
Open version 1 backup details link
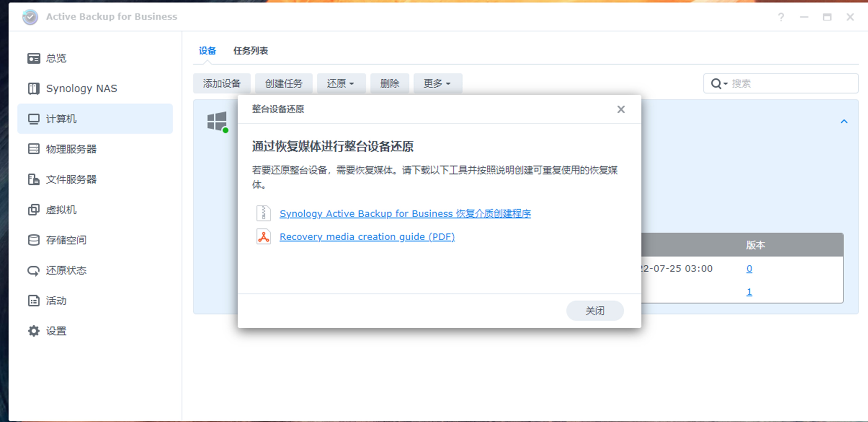coord(749,291)
